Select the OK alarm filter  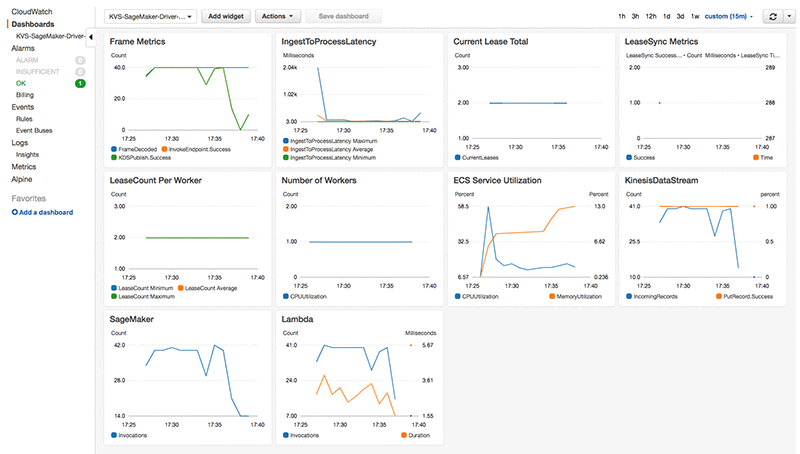pos(21,84)
